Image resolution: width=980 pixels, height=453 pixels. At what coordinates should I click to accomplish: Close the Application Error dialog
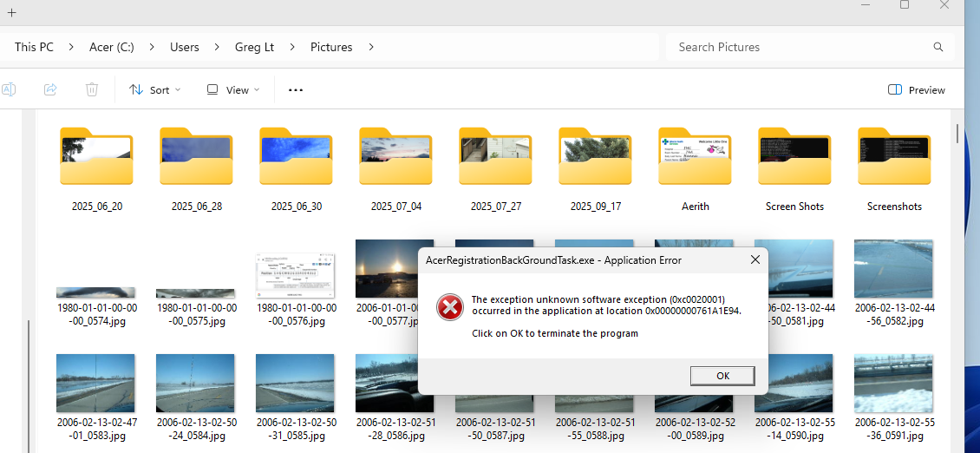click(755, 259)
